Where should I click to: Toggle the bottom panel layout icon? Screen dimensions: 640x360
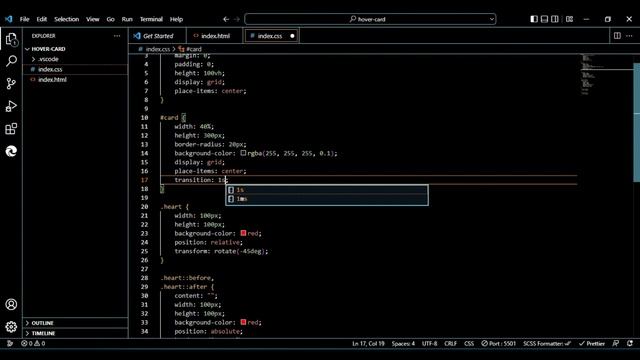click(544, 19)
